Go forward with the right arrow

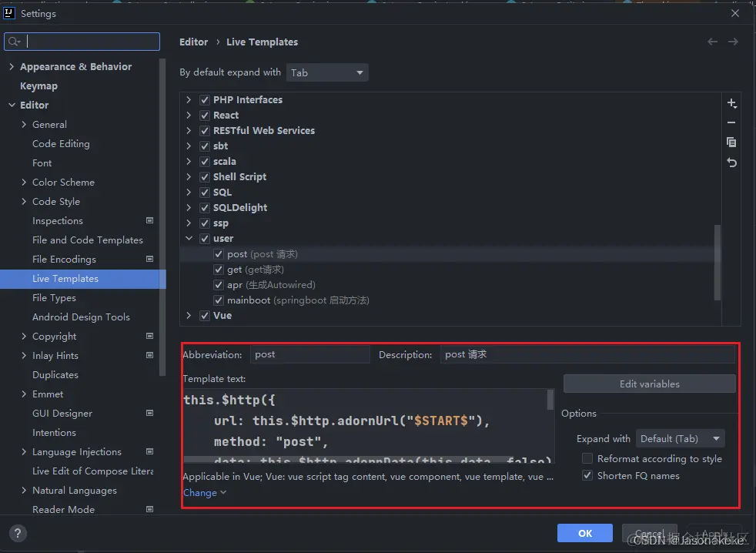(733, 42)
